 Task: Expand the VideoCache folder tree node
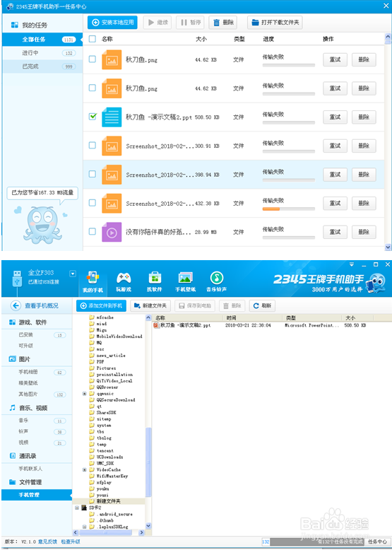85,469
